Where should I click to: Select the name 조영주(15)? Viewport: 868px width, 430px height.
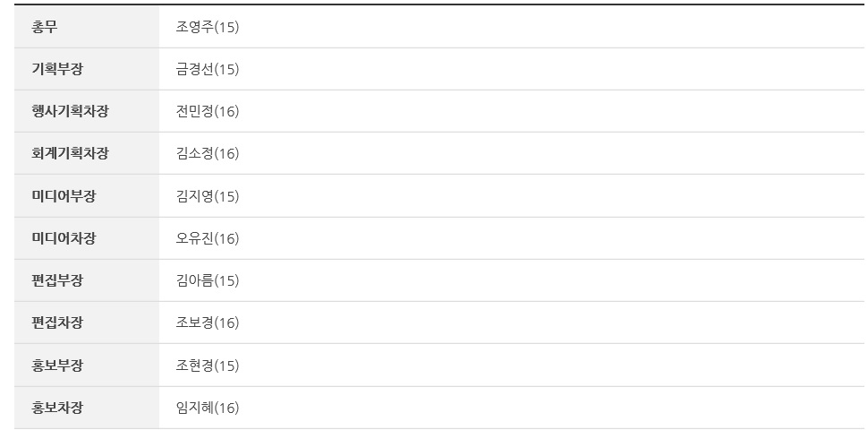(x=208, y=27)
